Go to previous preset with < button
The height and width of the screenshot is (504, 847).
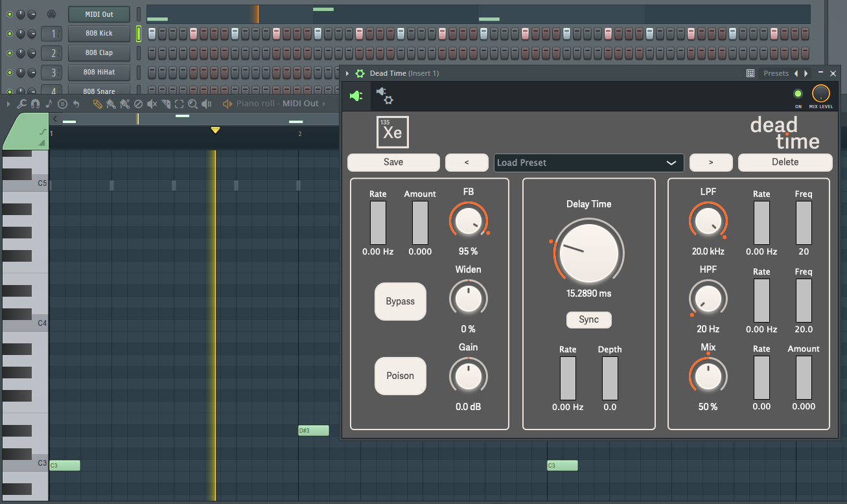pyautogui.click(x=467, y=163)
